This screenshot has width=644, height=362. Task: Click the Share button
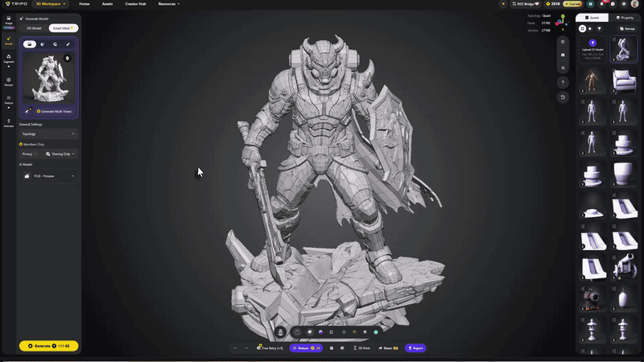coord(388,348)
